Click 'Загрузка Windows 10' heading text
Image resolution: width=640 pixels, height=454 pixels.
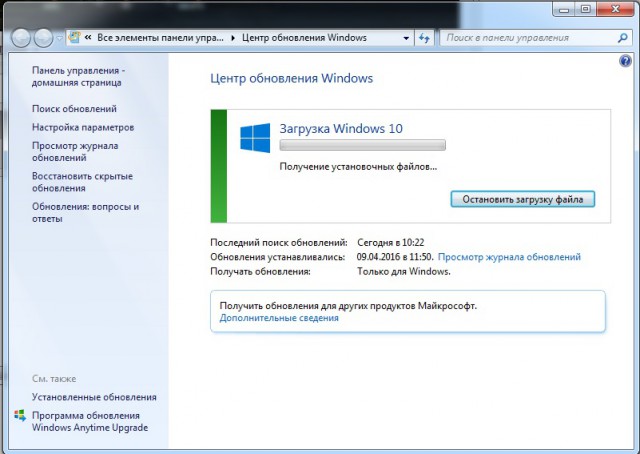[x=341, y=129]
